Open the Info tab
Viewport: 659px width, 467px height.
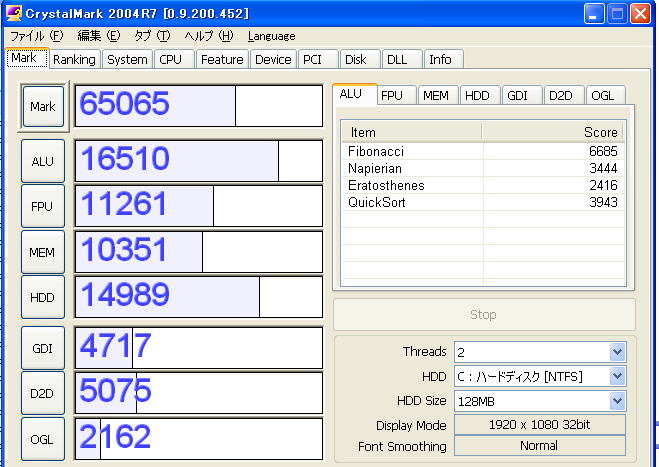(444, 59)
